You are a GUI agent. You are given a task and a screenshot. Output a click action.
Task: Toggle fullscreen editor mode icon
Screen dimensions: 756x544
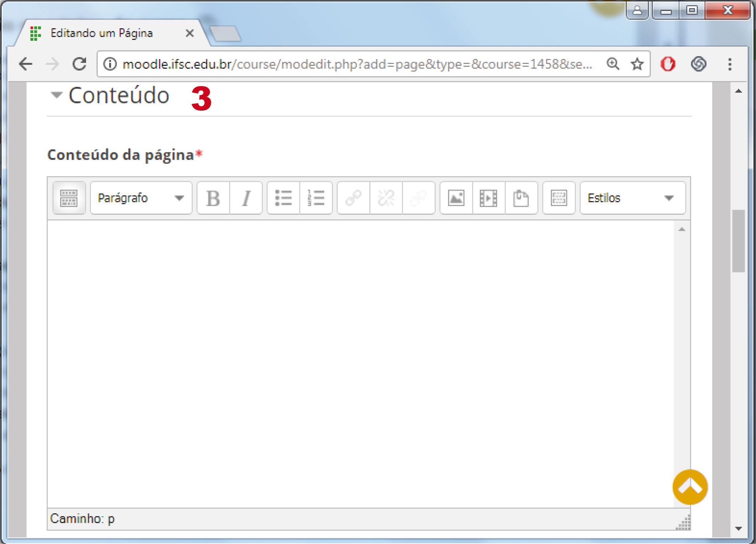click(559, 198)
